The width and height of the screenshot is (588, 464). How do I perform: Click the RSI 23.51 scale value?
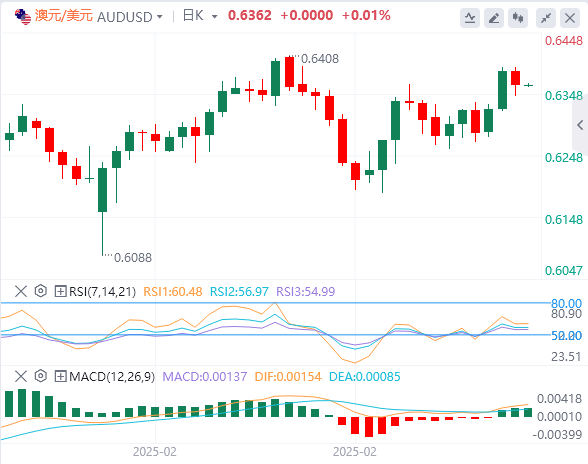[x=566, y=356]
